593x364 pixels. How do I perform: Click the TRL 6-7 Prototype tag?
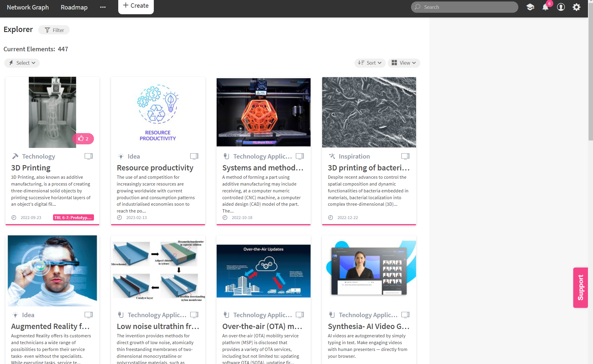(x=73, y=218)
